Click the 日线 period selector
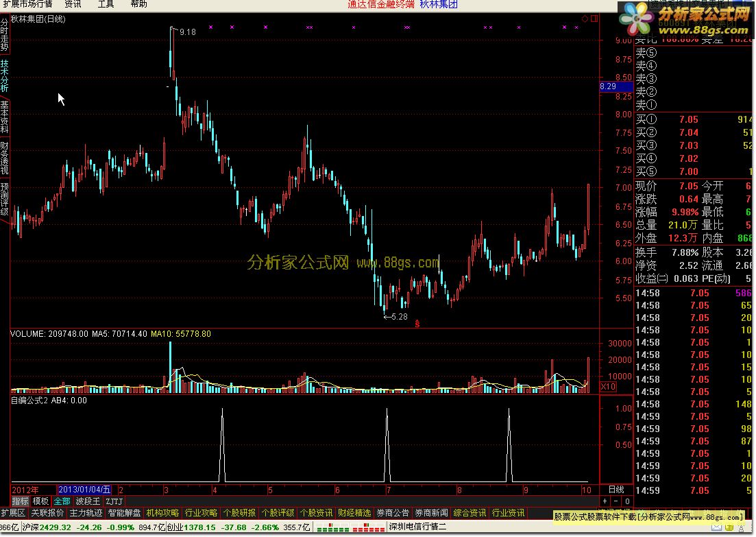 616,490
